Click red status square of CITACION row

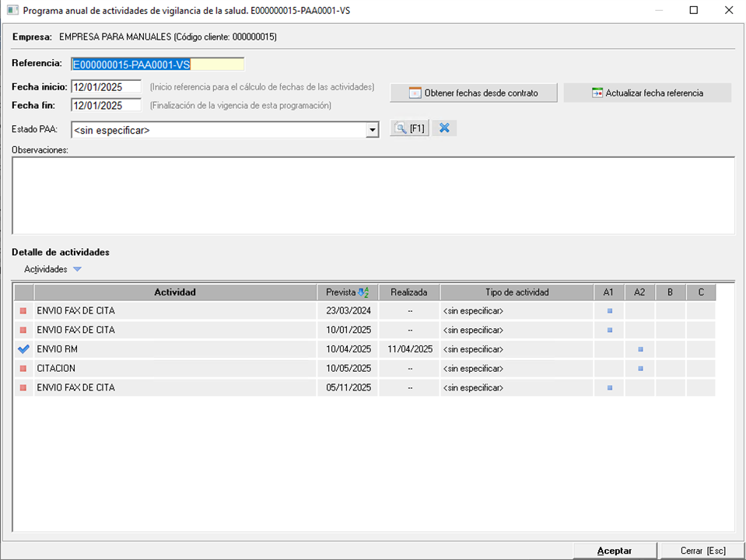pyautogui.click(x=23, y=369)
